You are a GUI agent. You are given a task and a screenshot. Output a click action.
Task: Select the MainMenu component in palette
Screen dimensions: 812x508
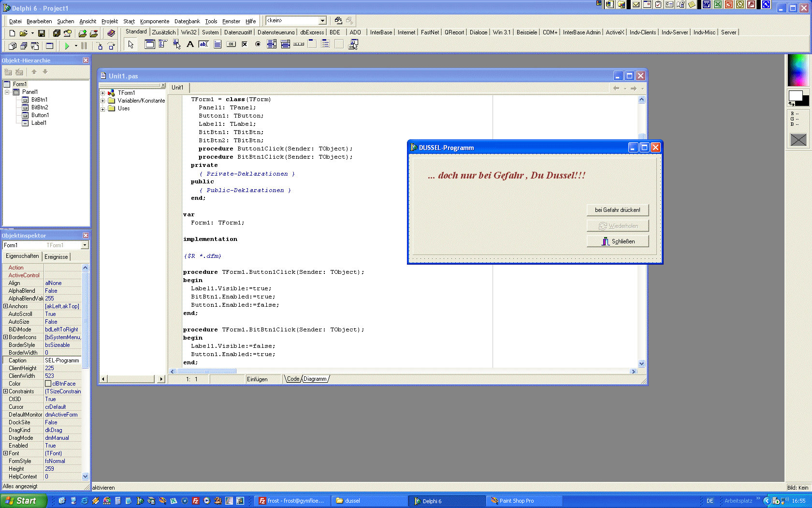163,45
